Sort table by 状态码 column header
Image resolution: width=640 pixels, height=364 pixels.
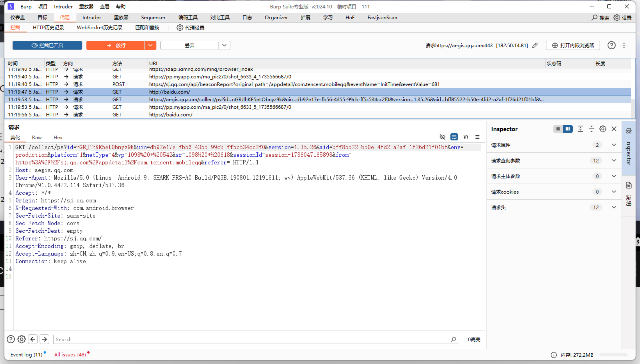pyautogui.click(x=570, y=64)
